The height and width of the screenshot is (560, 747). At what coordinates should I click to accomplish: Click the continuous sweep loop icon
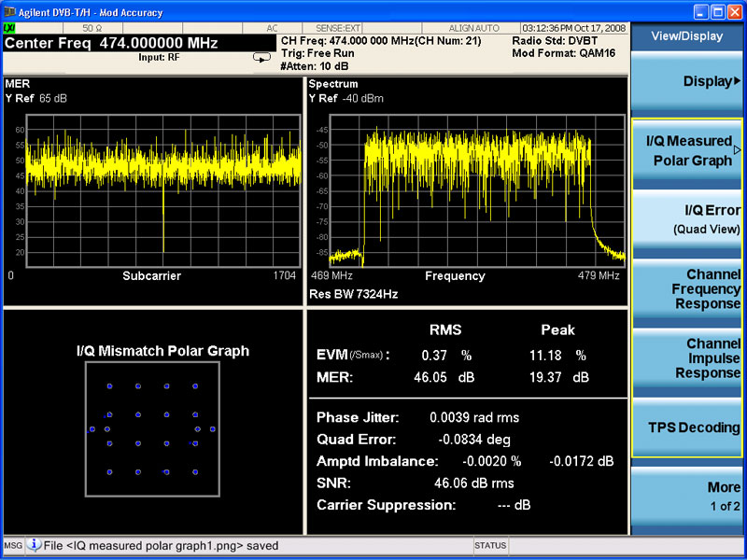click(261, 58)
